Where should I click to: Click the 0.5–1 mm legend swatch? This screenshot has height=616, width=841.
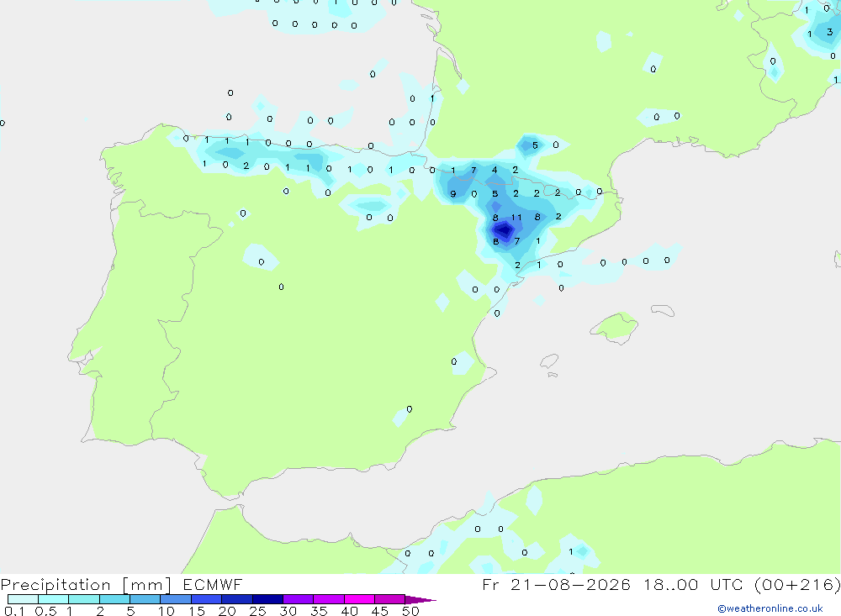click(x=53, y=599)
